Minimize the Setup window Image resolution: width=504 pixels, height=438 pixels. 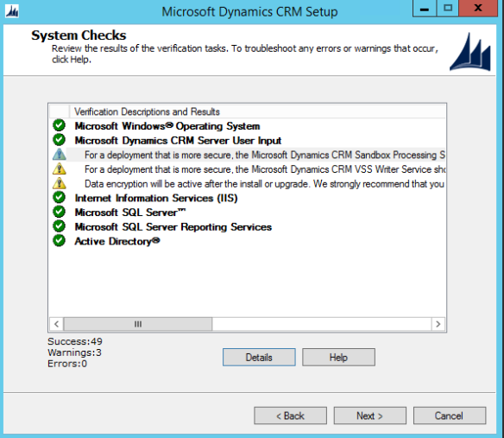tap(425, 9)
